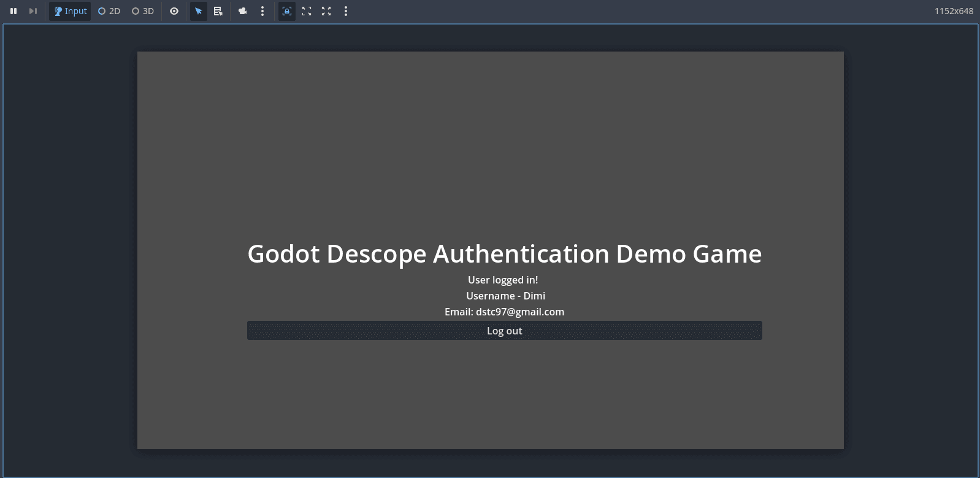Image resolution: width=980 pixels, height=478 pixels.
Task: Click the stretch to fit icon
Action: 326,11
